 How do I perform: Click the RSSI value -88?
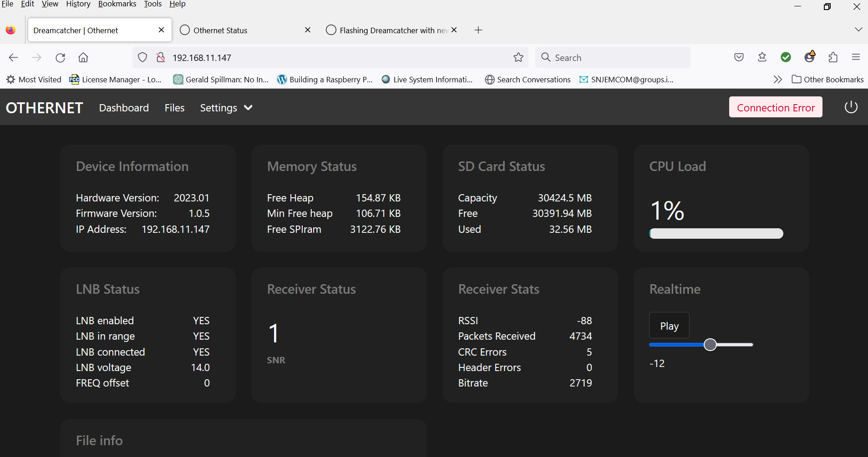coord(584,321)
